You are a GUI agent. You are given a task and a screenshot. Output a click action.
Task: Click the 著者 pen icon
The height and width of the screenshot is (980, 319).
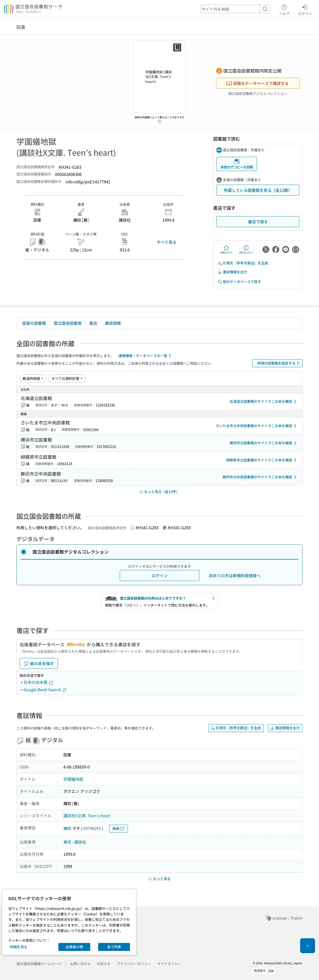point(81,212)
